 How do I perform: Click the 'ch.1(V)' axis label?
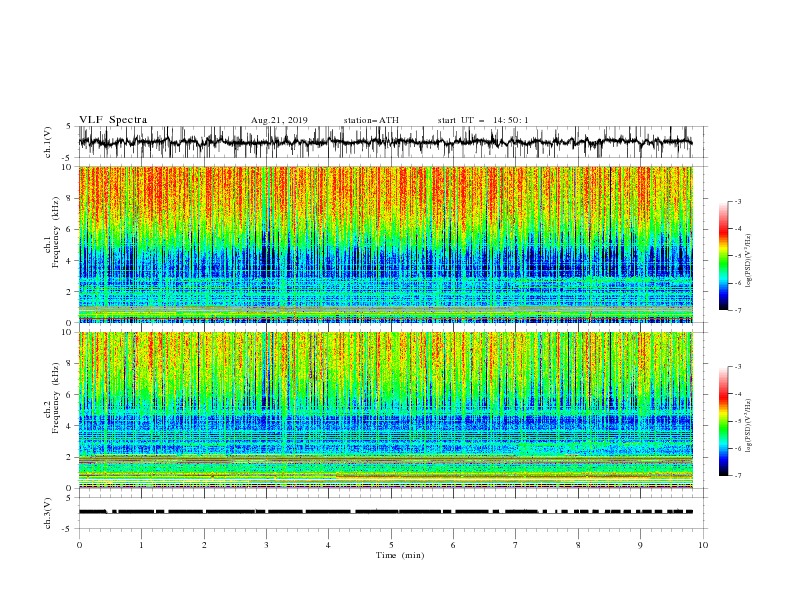click(48, 142)
